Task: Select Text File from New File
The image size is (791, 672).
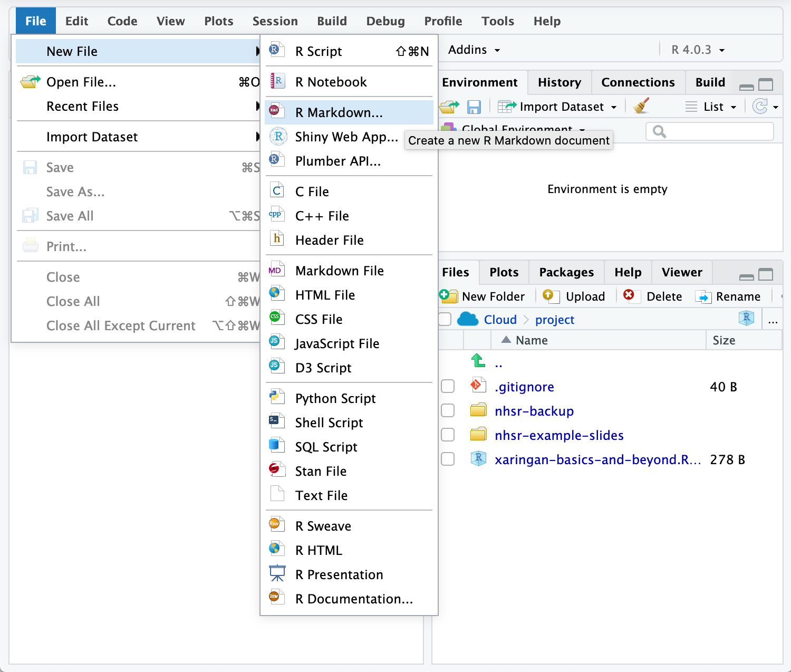Action: point(349,495)
